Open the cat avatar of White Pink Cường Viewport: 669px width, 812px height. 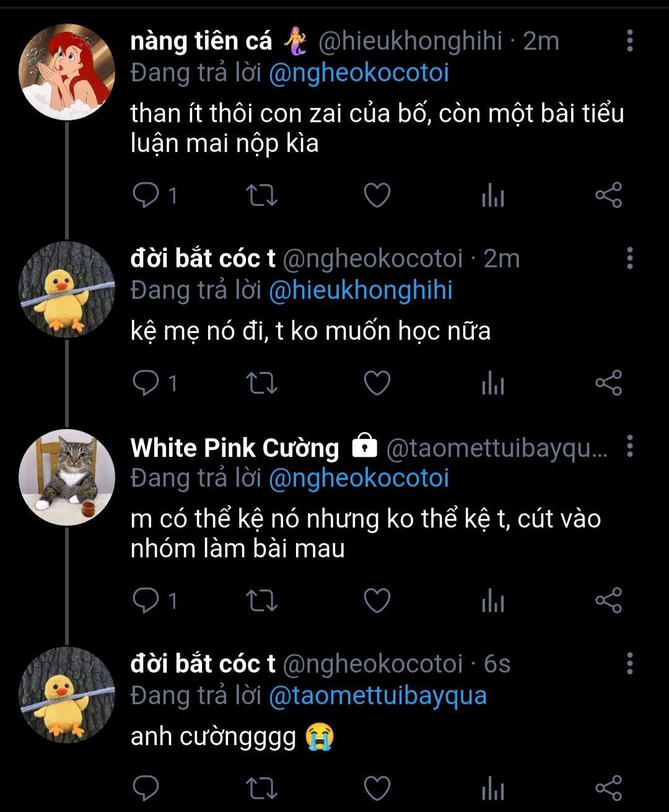click(x=67, y=477)
